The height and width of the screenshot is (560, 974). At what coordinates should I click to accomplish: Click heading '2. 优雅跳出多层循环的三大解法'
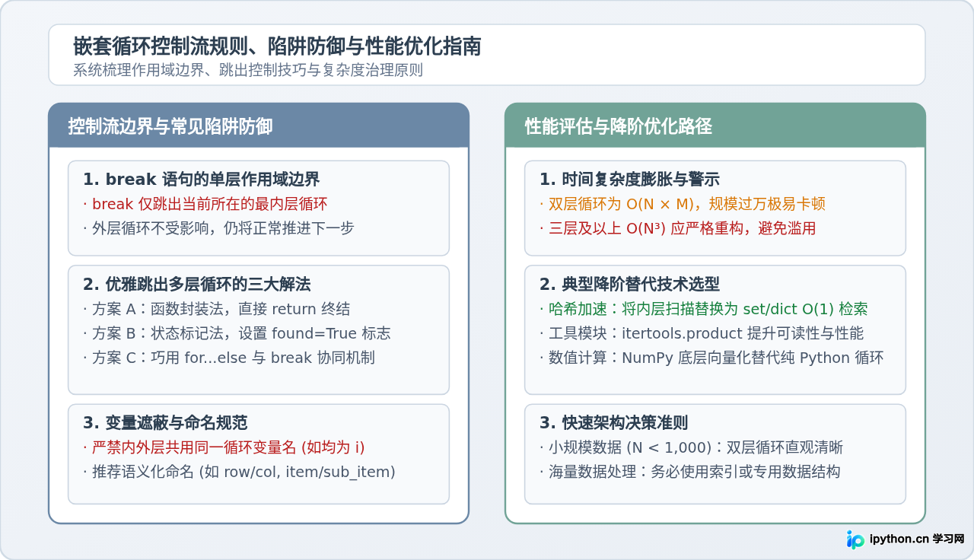coord(197,285)
